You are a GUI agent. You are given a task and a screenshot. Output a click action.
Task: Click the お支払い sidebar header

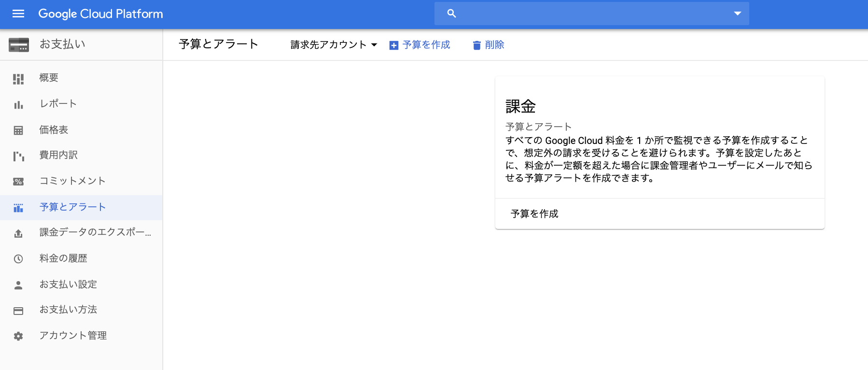62,44
